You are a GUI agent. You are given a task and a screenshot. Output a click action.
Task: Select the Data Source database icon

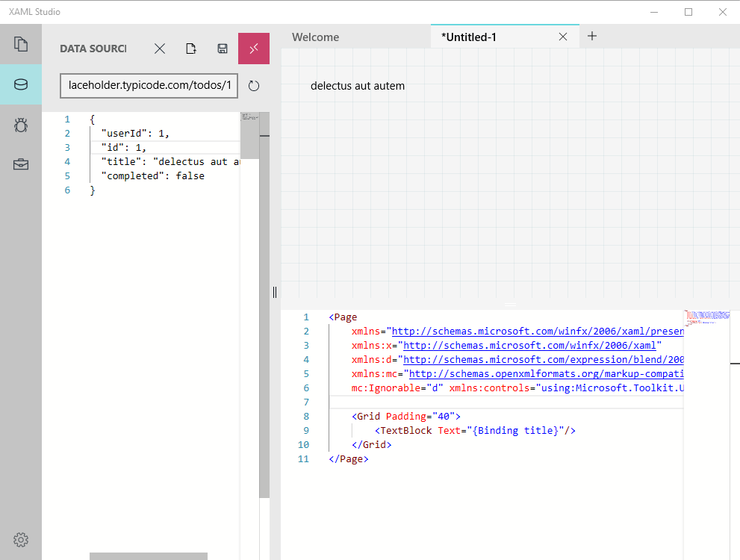click(21, 84)
